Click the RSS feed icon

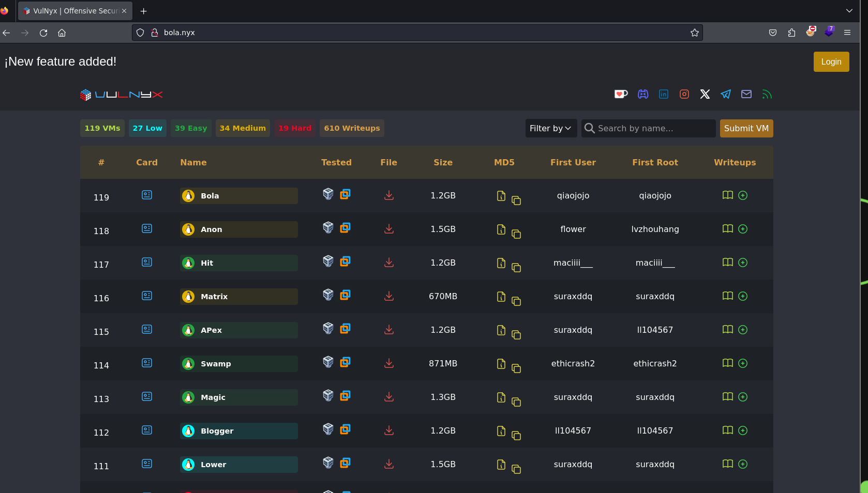tap(767, 94)
